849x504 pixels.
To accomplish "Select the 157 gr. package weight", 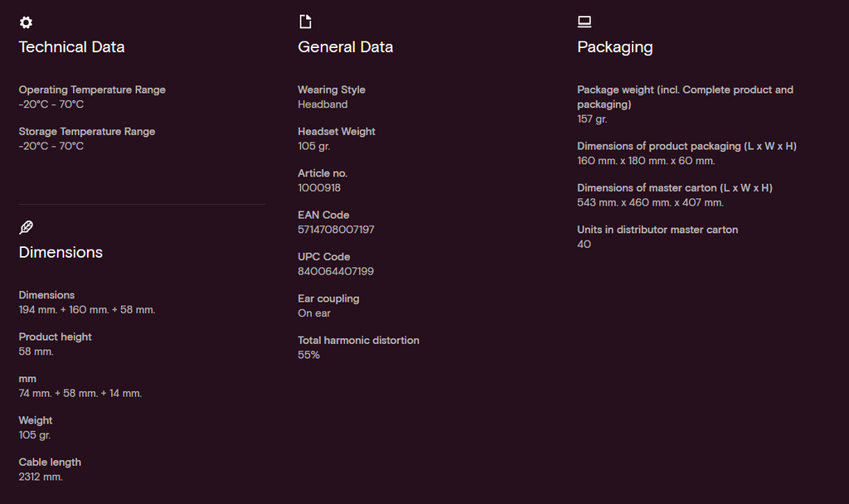I will tap(592, 119).
